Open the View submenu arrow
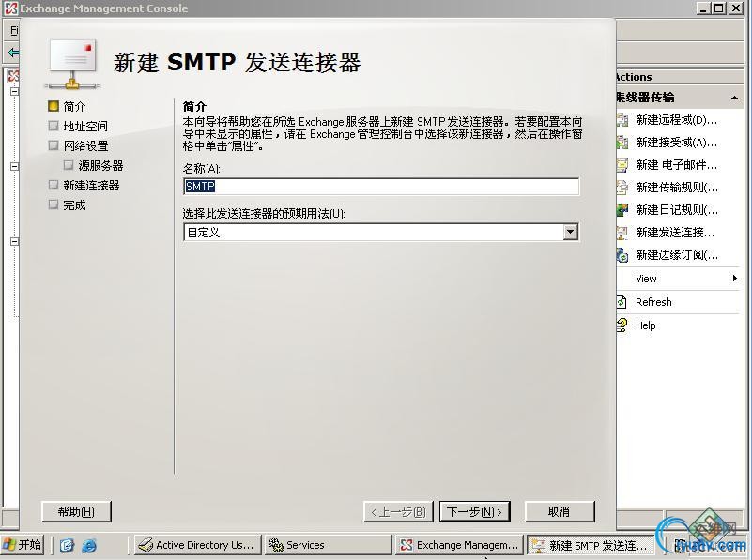 [x=735, y=279]
